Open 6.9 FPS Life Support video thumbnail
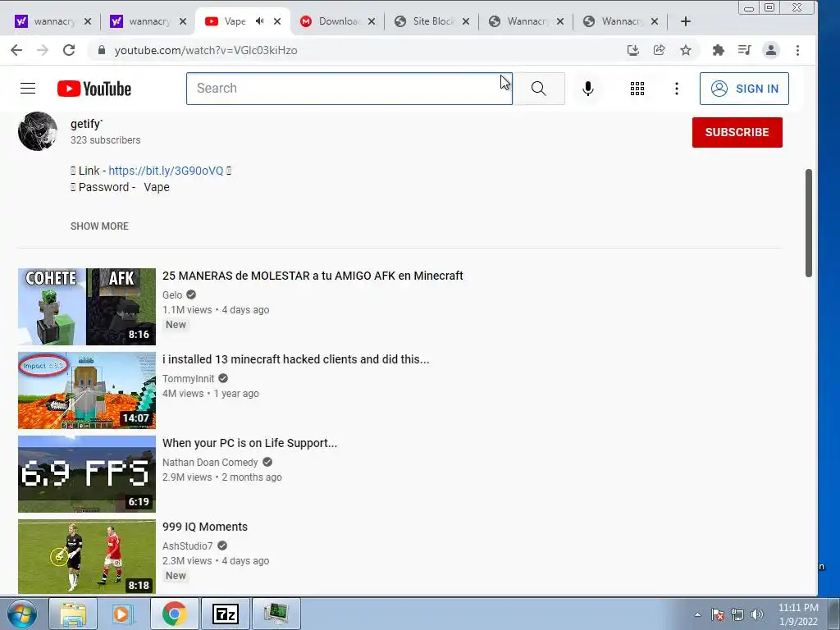 (x=87, y=473)
